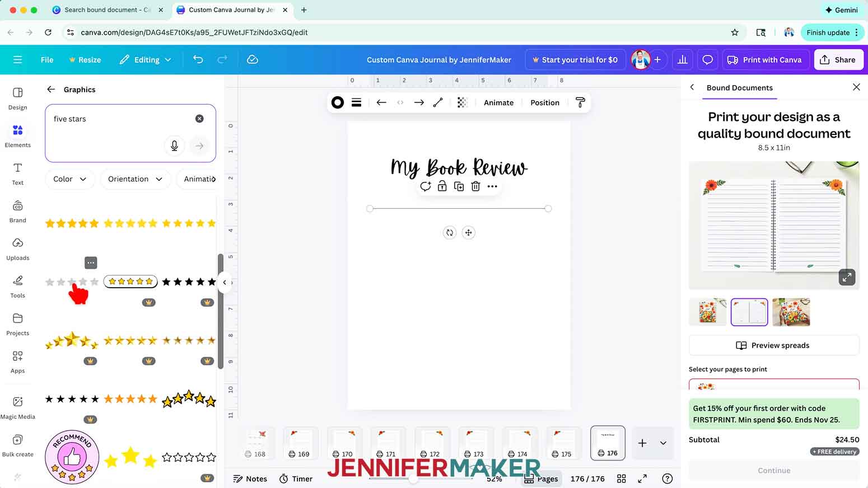Open Position options
Screen dimensions: 868x488
[x=545, y=102]
